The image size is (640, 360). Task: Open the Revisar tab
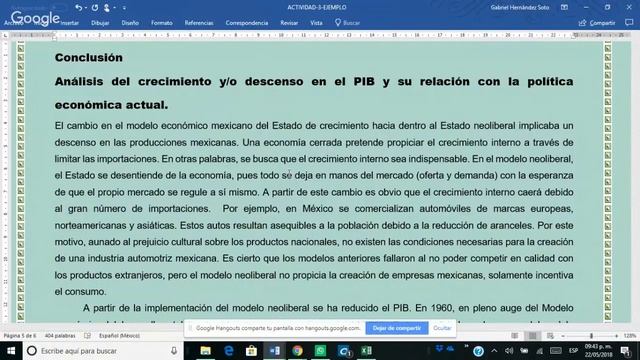click(x=289, y=23)
